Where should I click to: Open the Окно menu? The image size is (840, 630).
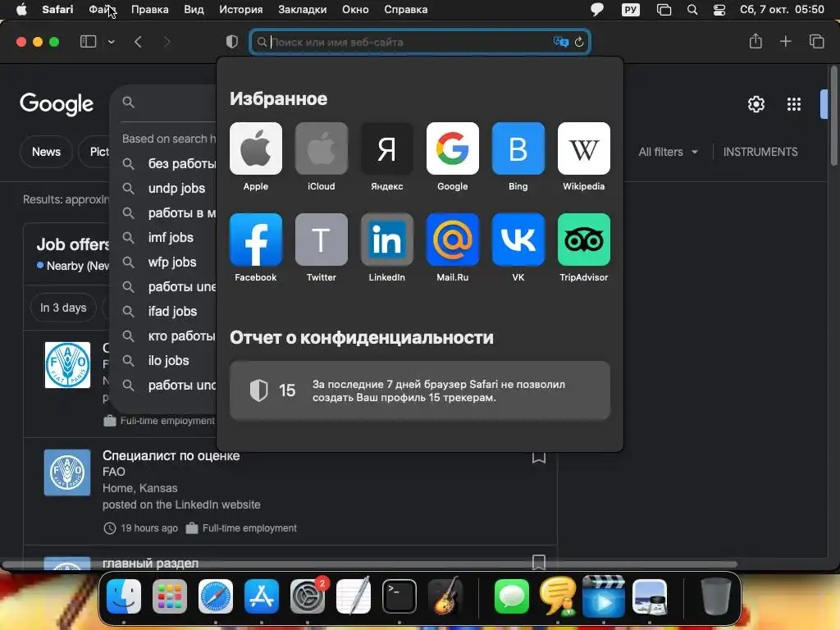[x=355, y=10]
